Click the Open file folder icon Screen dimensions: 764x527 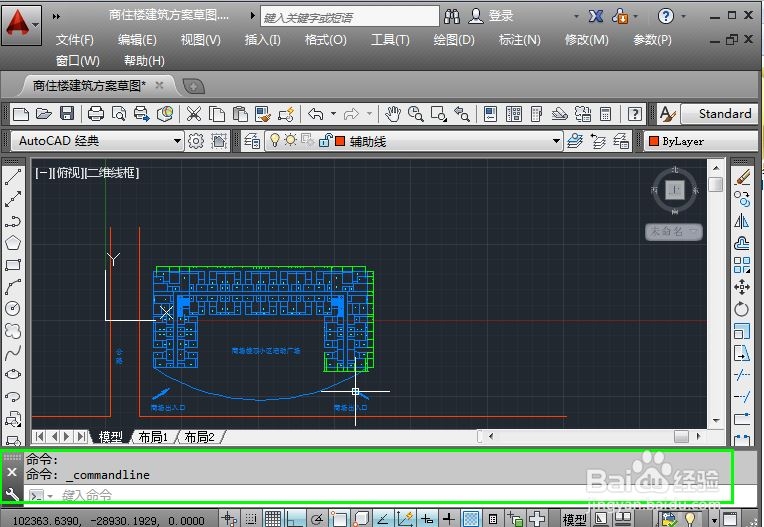[x=44, y=114]
